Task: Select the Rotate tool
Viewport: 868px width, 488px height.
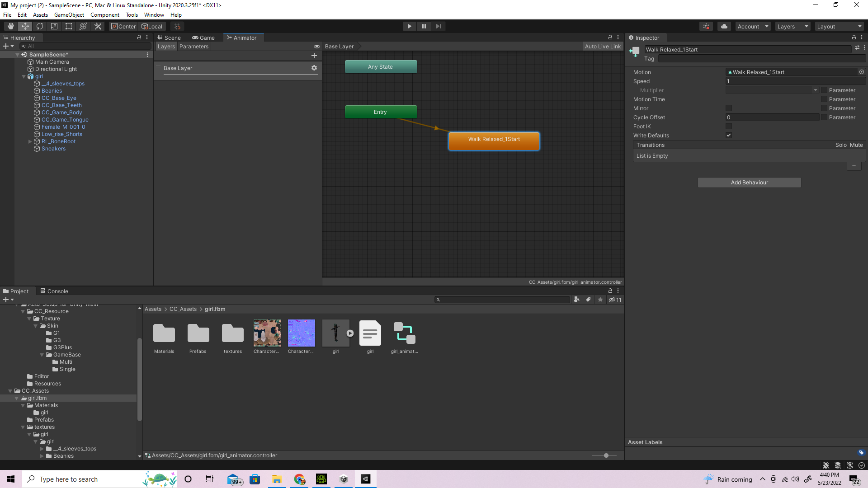Action: pos(40,26)
